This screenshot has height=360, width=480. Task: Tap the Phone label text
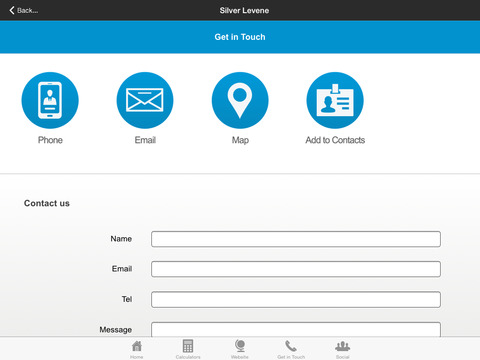(x=50, y=140)
